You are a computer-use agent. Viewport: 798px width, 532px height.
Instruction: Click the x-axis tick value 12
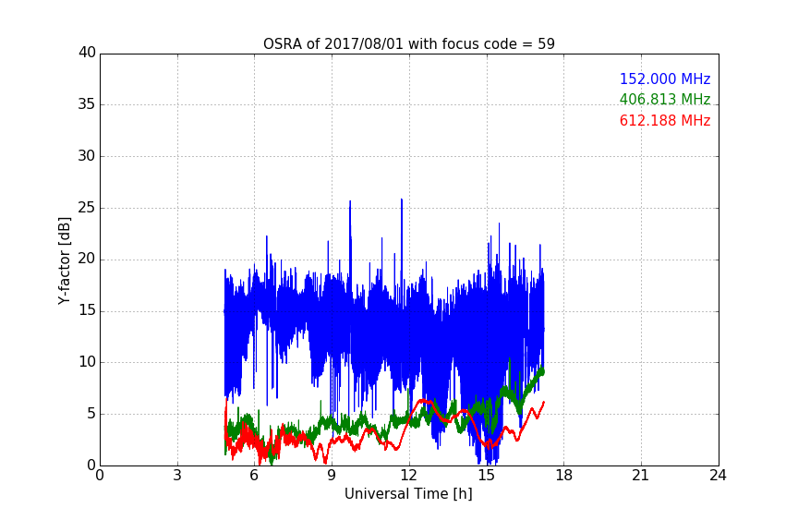tap(409, 476)
